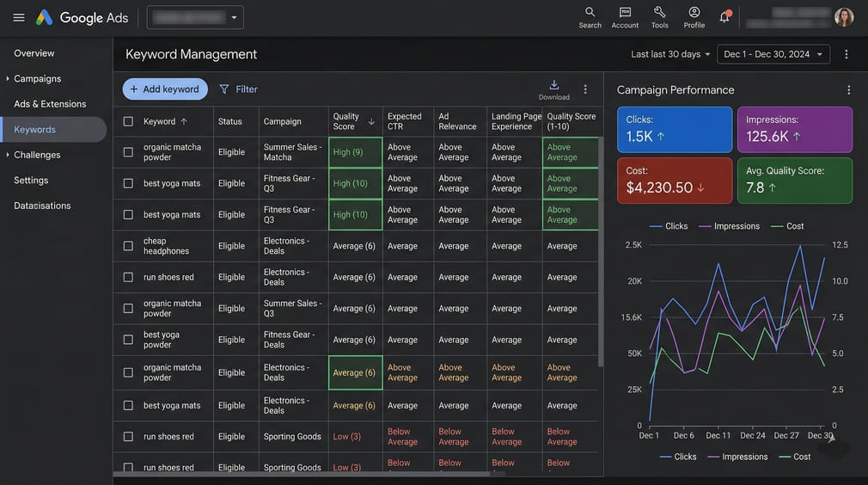Open the hamburger main menu
This screenshot has width=868, height=485.
[x=19, y=17]
